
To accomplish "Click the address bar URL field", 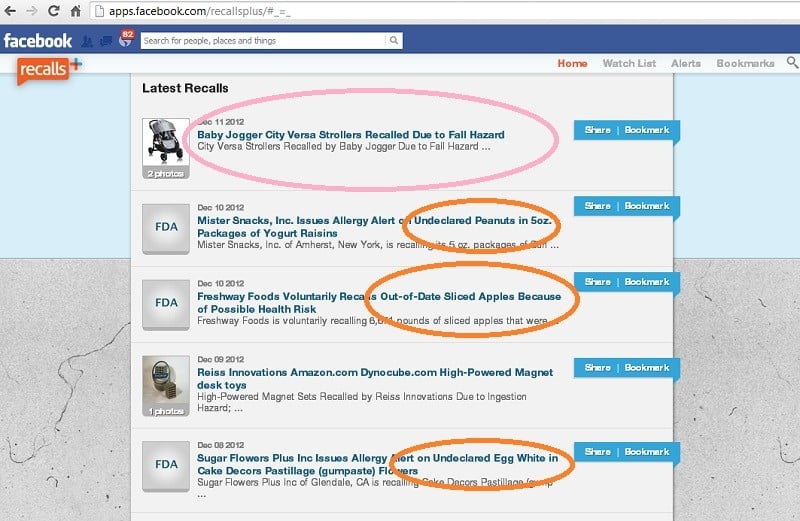I will (444, 11).
